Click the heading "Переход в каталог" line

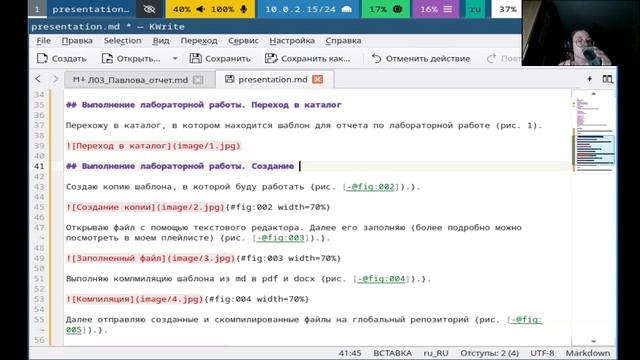[x=204, y=105]
